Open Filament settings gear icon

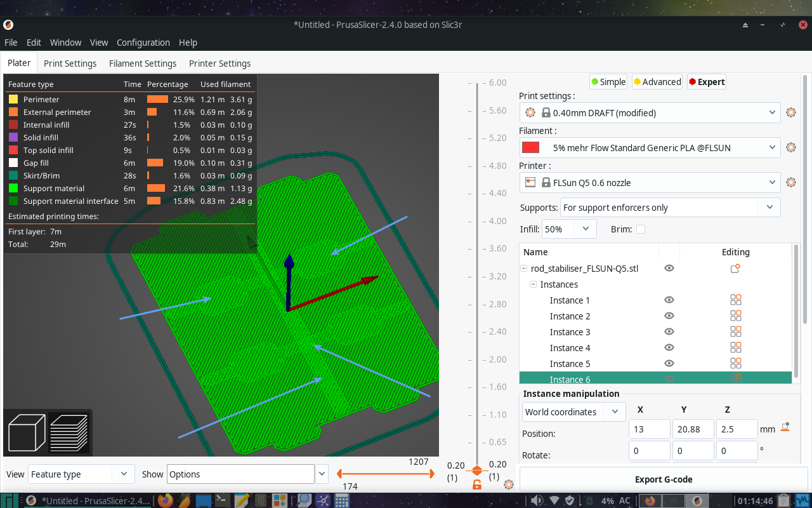[x=790, y=147]
